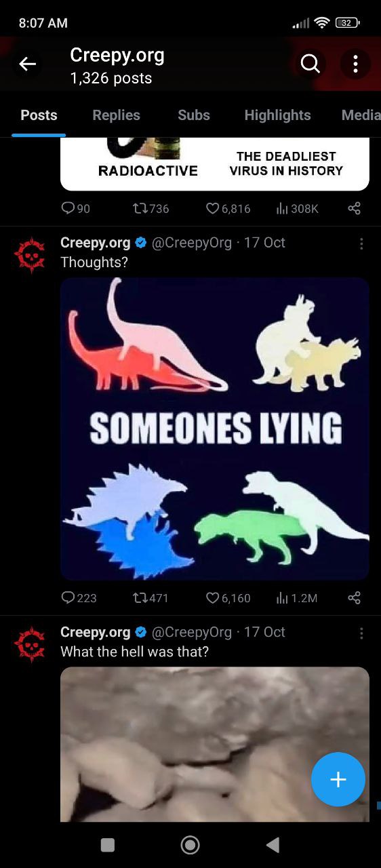Open more options on the "Thoughts?" post
Screen dimensions: 381x868
click(361, 243)
